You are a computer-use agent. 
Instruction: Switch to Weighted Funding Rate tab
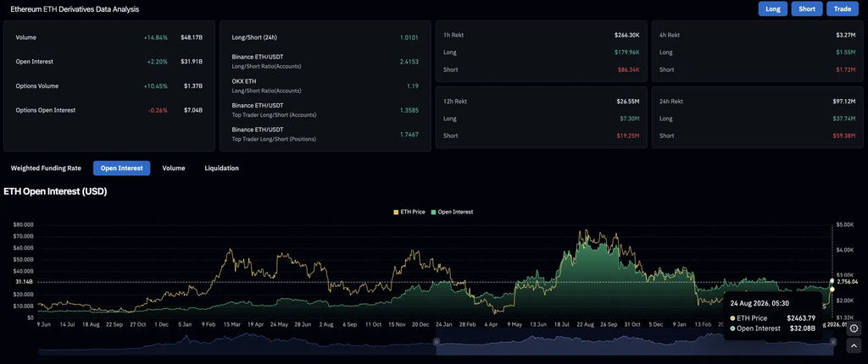click(46, 168)
